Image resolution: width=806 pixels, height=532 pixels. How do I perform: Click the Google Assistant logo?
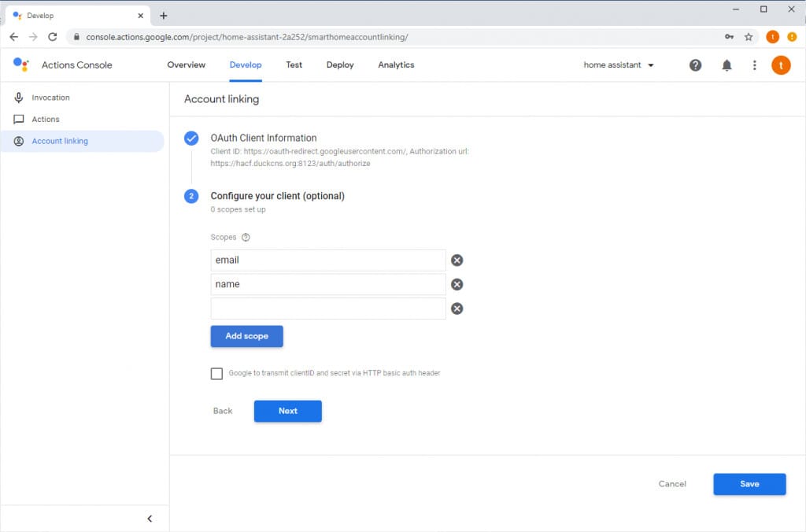(x=20, y=65)
